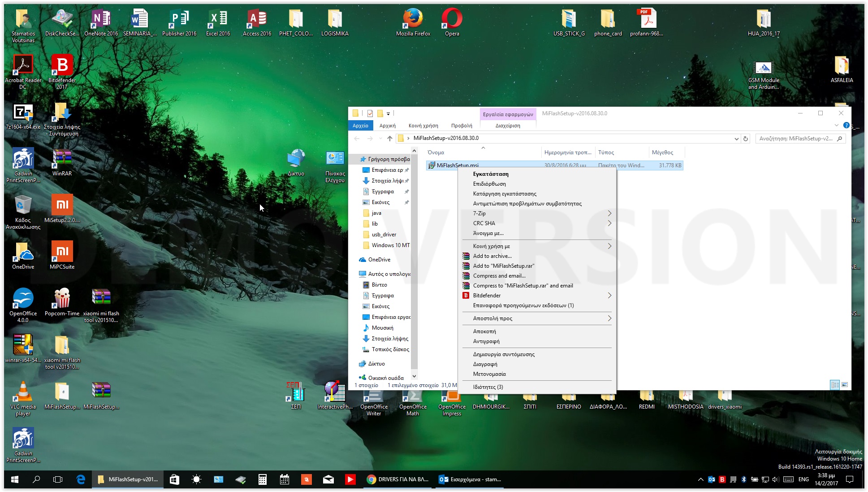Toggle ENG input language indicator
The image size is (868, 492).
pos(803,479)
